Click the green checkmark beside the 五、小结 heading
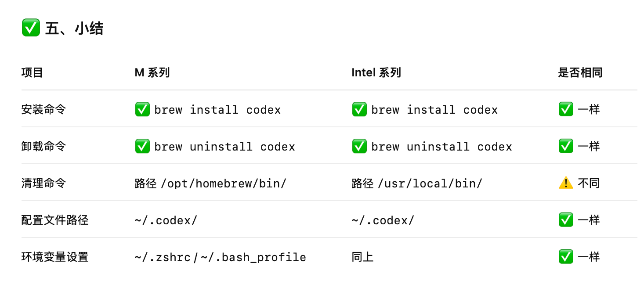 tap(31, 28)
